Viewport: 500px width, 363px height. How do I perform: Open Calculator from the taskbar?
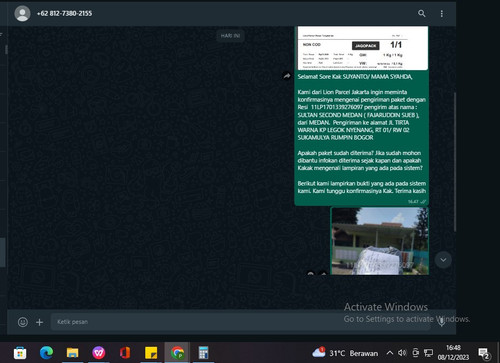(x=203, y=353)
